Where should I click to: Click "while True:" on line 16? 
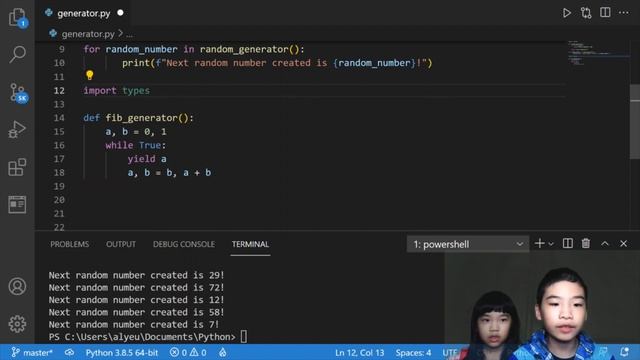tap(136, 145)
